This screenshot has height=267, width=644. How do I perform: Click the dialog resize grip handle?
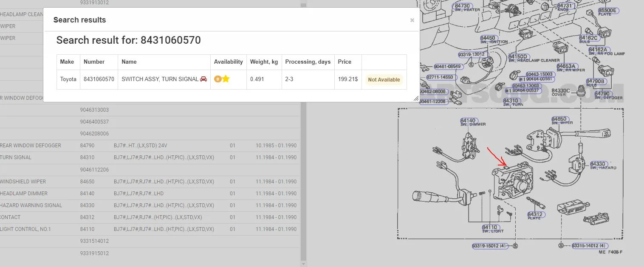tap(416, 98)
